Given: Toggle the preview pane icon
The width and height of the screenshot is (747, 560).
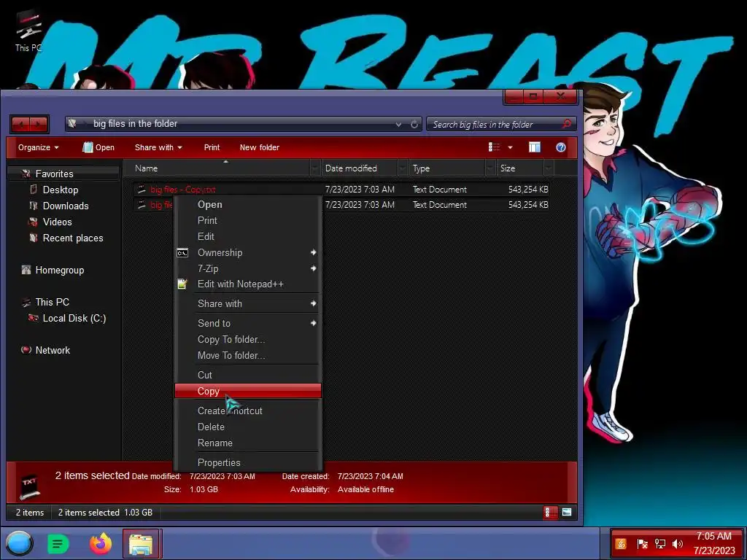Looking at the screenshot, I should pyautogui.click(x=535, y=147).
